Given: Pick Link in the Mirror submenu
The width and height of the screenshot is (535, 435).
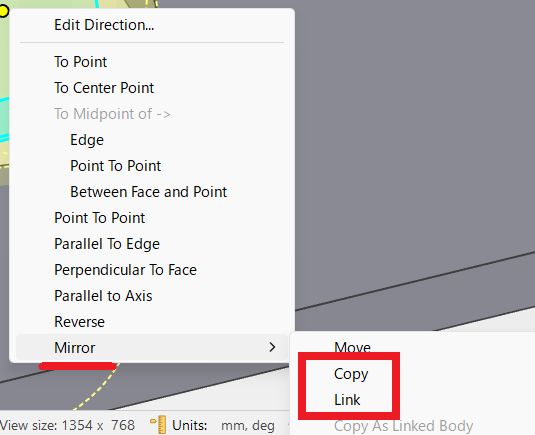Looking at the screenshot, I should pos(347,400).
